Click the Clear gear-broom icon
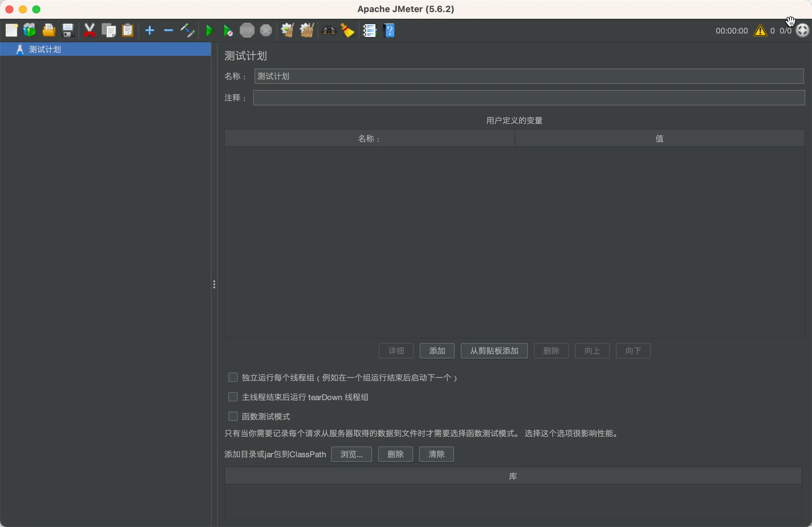Viewport: 812px width, 527px height. click(287, 30)
